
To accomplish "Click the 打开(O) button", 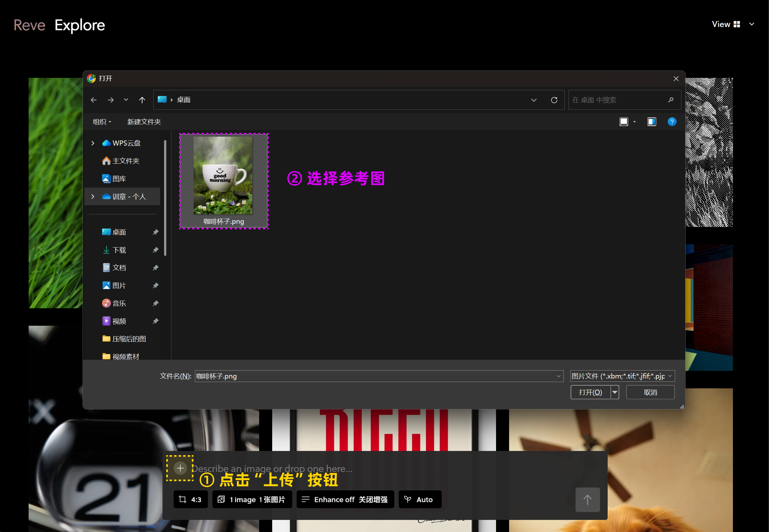I will (x=590, y=392).
